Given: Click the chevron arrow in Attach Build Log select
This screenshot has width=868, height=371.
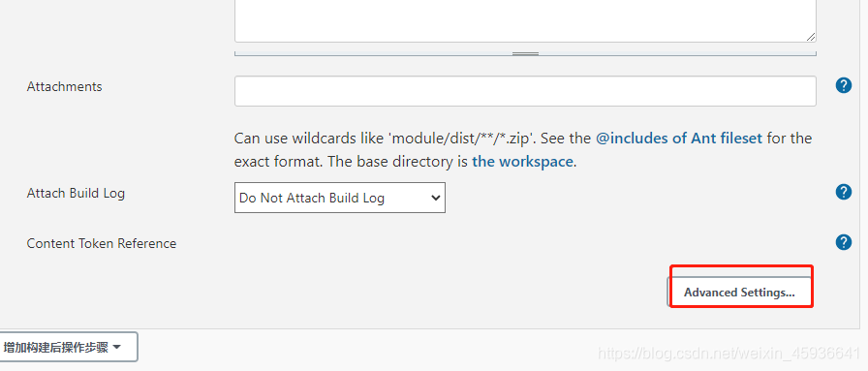Looking at the screenshot, I should point(436,198).
